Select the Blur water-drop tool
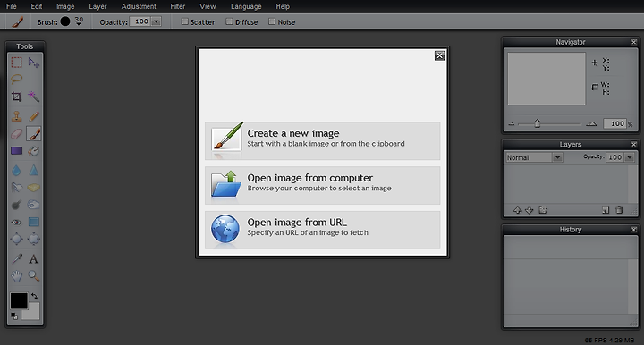The image size is (644, 345). [x=16, y=170]
